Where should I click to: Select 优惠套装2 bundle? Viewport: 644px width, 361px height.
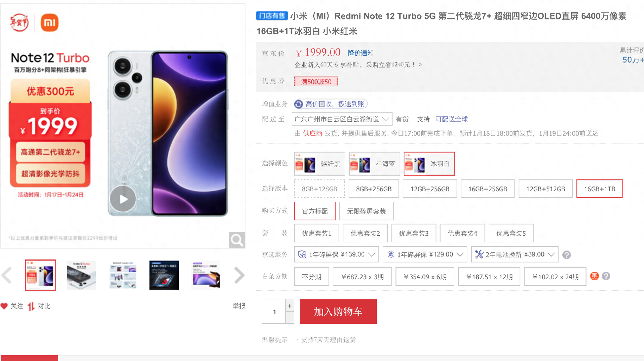pos(365,233)
